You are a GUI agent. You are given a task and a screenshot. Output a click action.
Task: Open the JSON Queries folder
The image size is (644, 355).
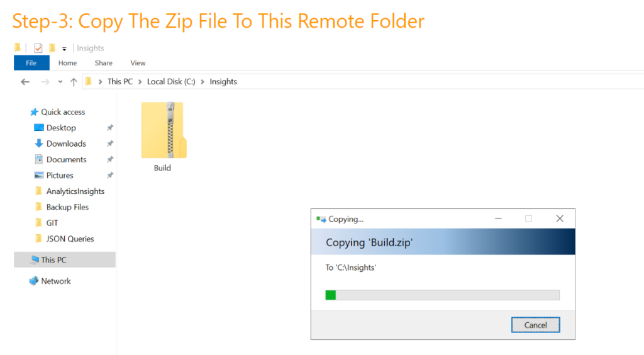coord(70,239)
